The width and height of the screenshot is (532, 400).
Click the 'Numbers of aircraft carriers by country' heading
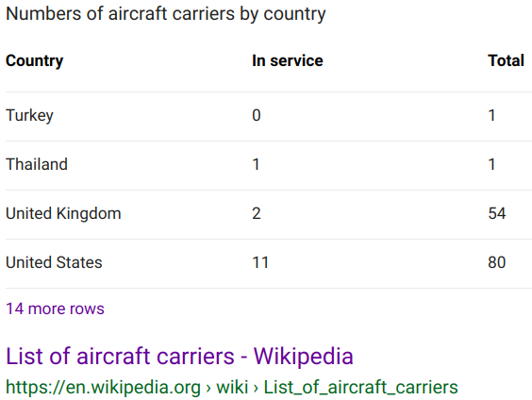[166, 14]
